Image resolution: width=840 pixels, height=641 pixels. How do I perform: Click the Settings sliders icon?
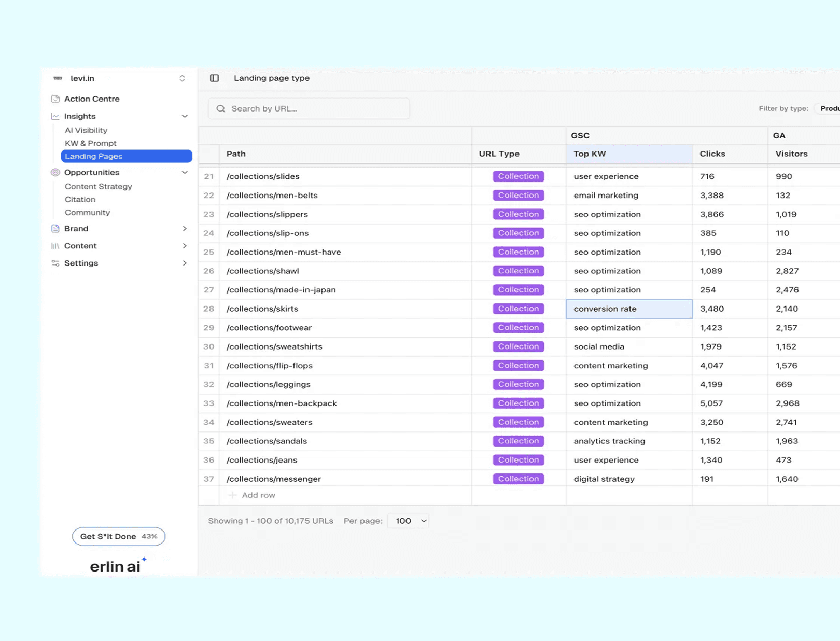pos(55,263)
